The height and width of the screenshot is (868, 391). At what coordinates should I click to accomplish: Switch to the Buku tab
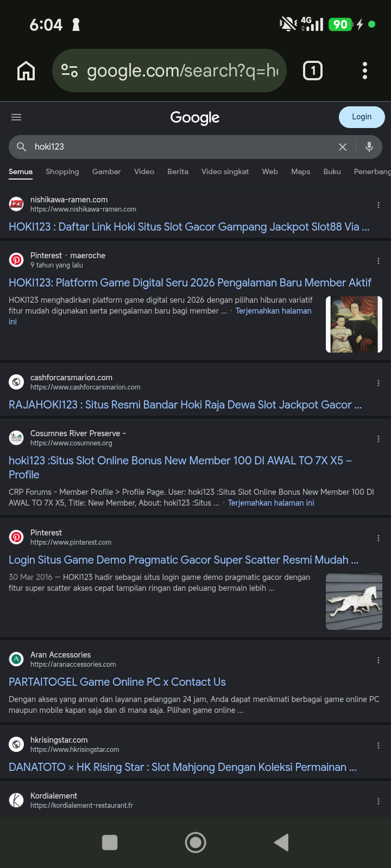click(332, 171)
